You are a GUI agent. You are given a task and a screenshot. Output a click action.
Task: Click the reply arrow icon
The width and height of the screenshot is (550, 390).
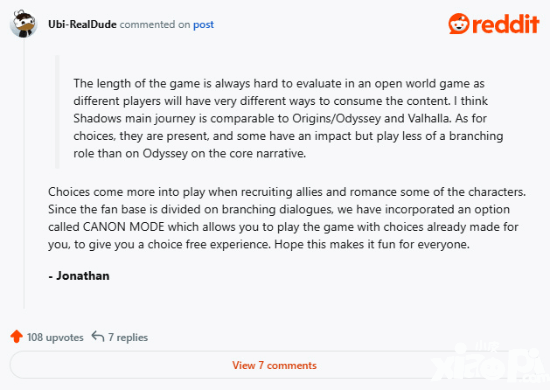pyautogui.click(x=98, y=336)
